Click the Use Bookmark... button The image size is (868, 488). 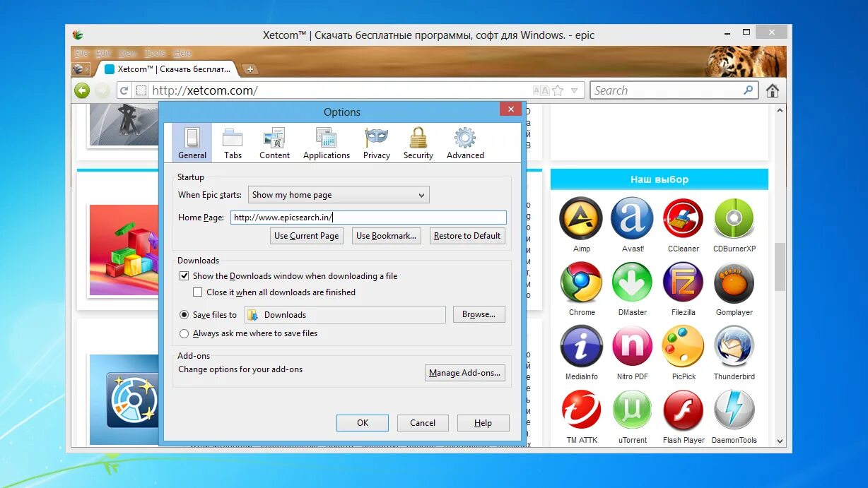point(387,236)
